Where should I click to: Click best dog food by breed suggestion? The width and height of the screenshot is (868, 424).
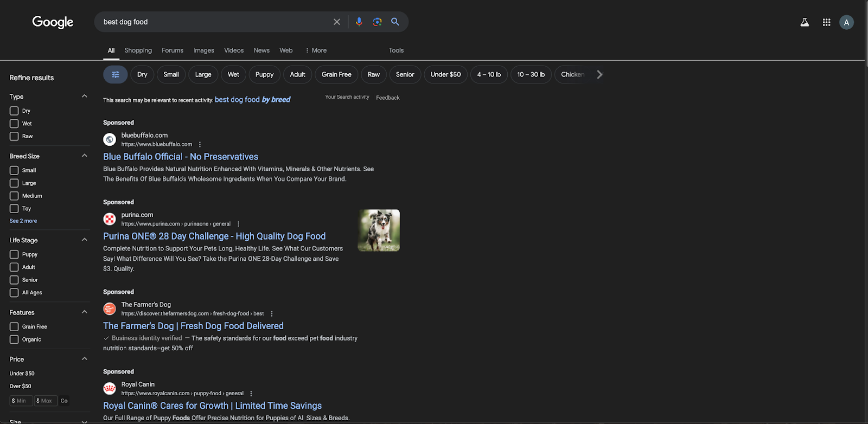point(252,100)
